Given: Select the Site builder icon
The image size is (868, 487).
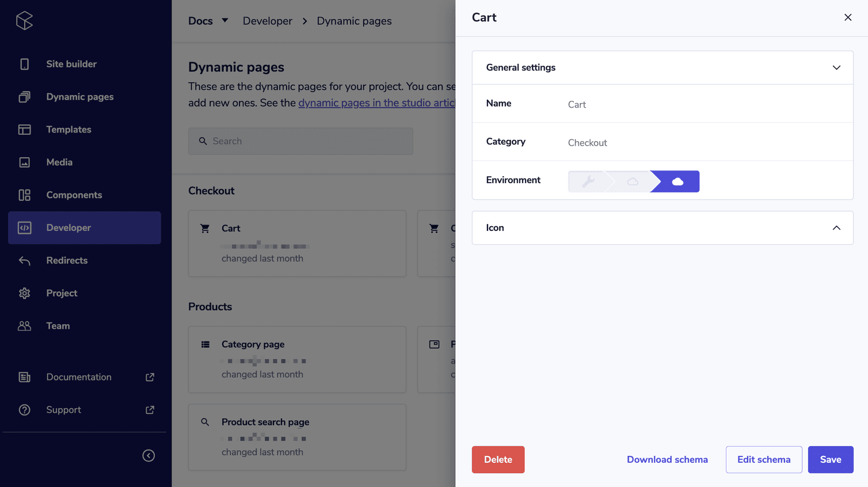Looking at the screenshot, I should click(24, 64).
